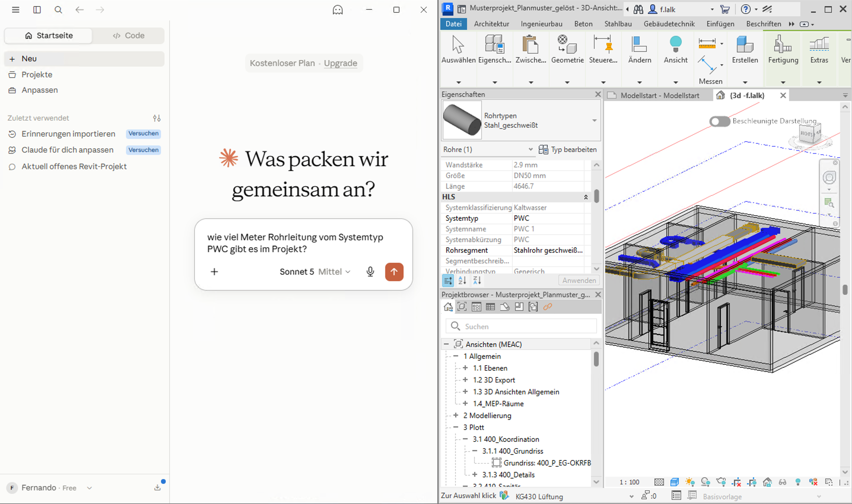The height and width of the screenshot is (504, 852).
Task: Toggle the detail level icon next to 1:100
Action: [x=659, y=482]
